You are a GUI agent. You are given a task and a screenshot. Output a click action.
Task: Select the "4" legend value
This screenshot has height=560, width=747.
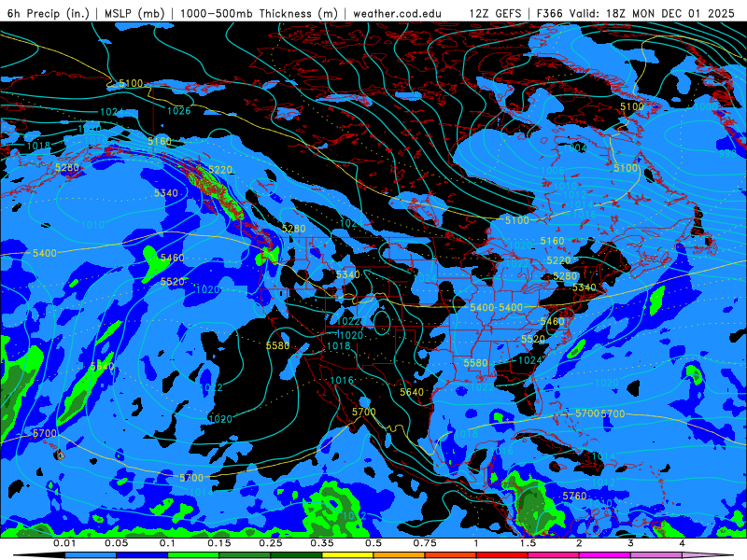point(683,543)
